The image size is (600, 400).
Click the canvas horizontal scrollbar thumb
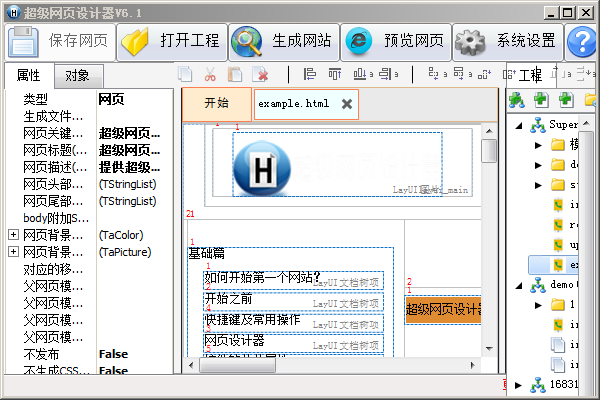[x=238, y=365]
